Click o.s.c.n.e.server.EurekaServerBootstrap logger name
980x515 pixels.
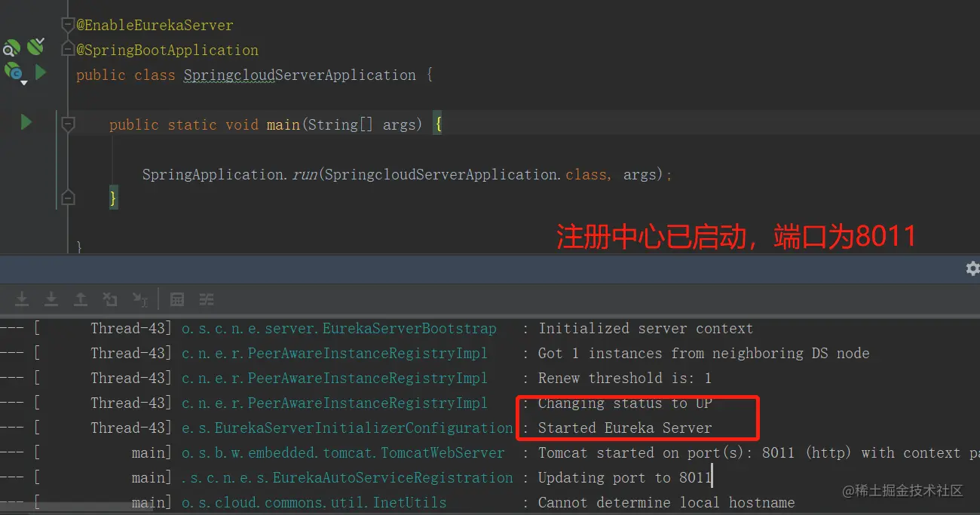coord(339,329)
